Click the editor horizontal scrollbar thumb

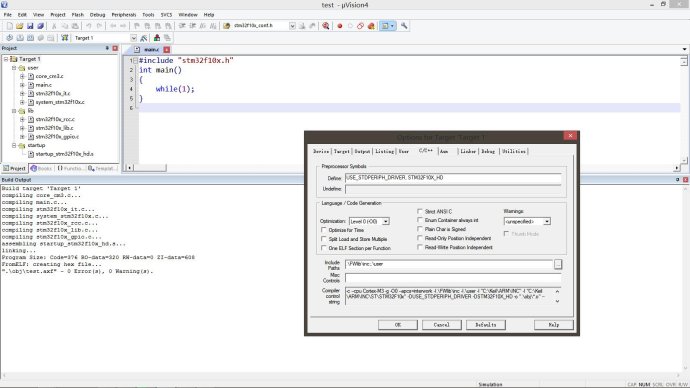150,168
